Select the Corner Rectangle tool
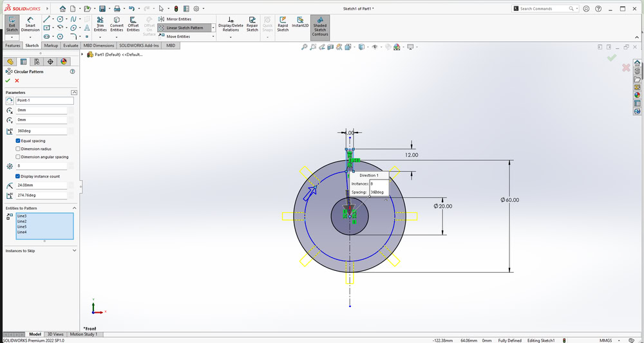The image size is (644, 343). click(46, 28)
